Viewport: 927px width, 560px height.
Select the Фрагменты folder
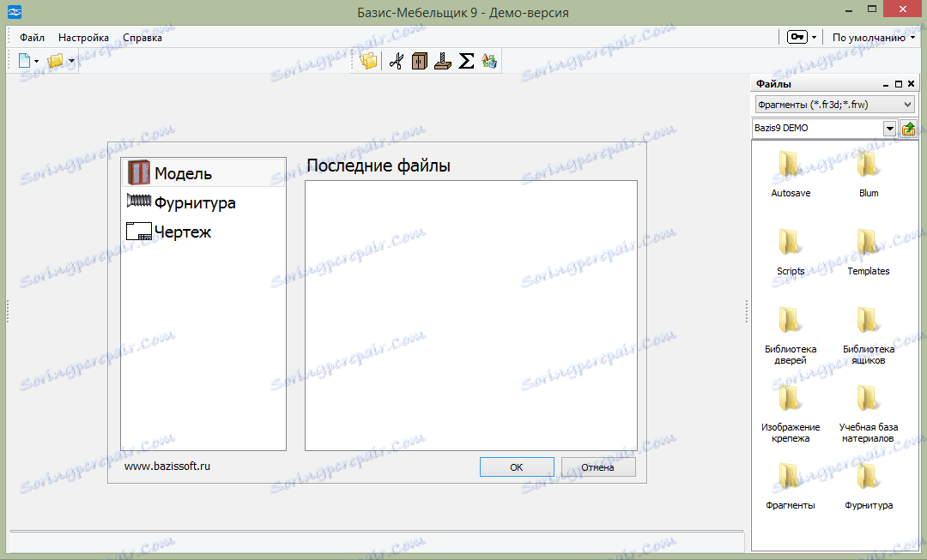tap(791, 486)
